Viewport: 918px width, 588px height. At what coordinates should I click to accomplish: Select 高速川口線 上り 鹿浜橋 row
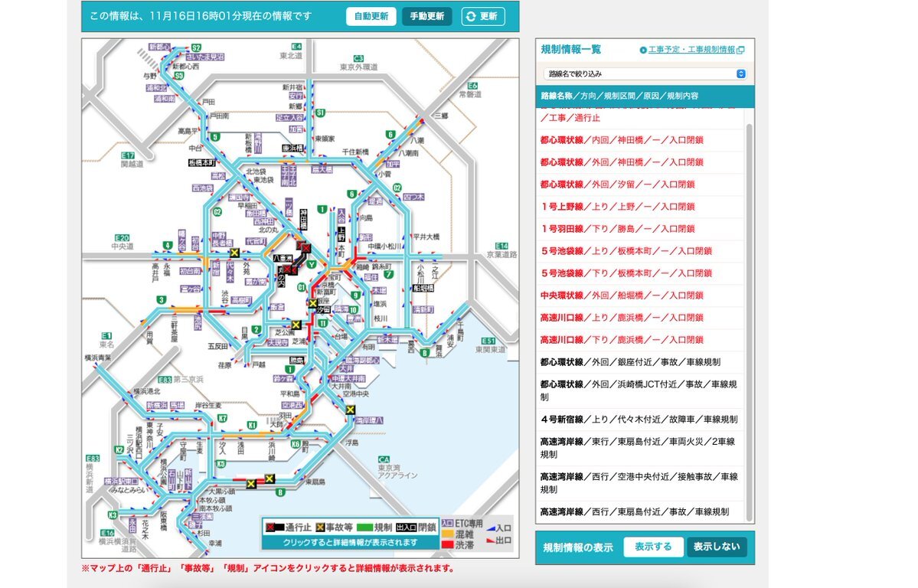[x=641, y=318]
